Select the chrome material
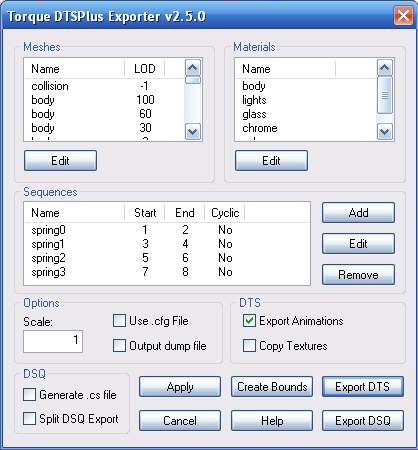The image size is (418, 450). [x=306, y=128]
